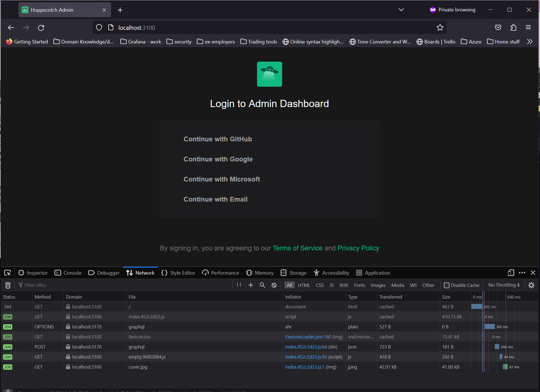Open Network panel settings gear
This screenshot has width=540, height=392.
point(531,285)
